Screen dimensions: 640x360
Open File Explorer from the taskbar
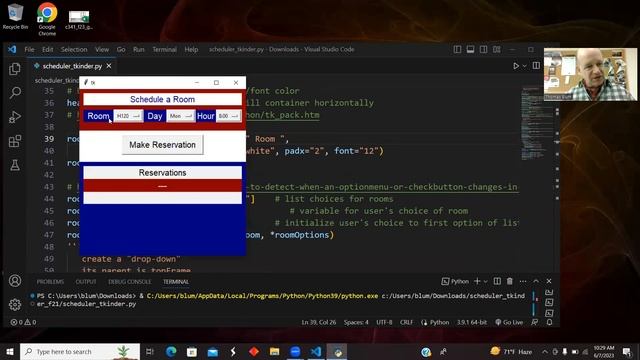click(274, 351)
